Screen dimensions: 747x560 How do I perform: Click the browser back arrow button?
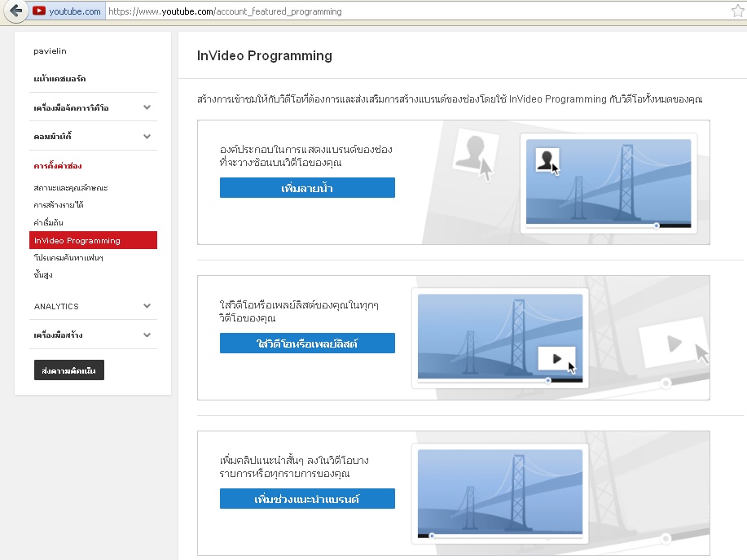[x=15, y=11]
